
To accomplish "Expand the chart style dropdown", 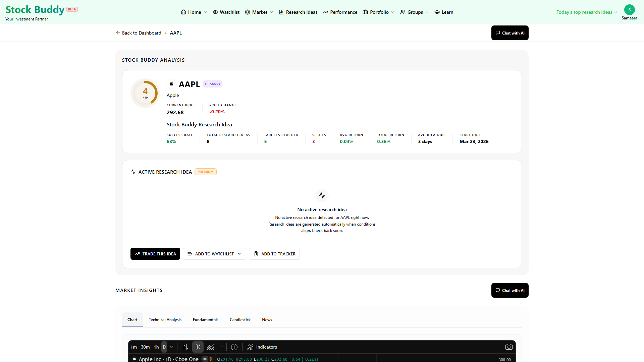I will click(x=221, y=347).
